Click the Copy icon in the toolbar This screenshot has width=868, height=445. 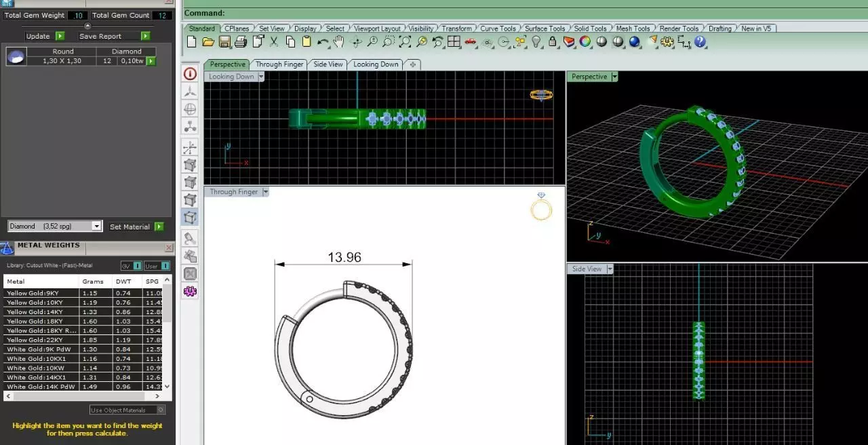pyautogui.click(x=290, y=42)
